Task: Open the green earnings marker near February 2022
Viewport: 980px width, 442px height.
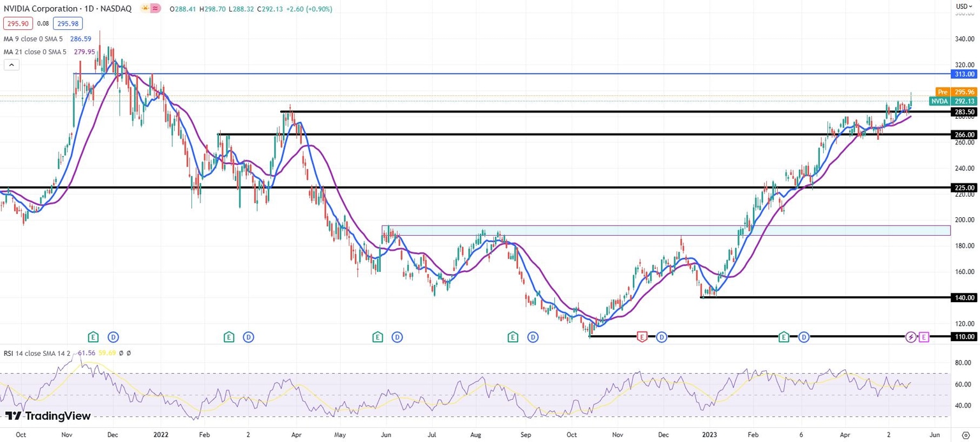Action: pyautogui.click(x=228, y=337)
